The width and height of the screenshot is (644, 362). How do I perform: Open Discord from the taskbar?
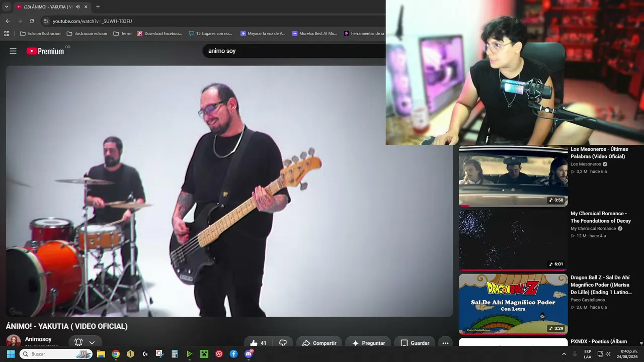coord(249,354)
